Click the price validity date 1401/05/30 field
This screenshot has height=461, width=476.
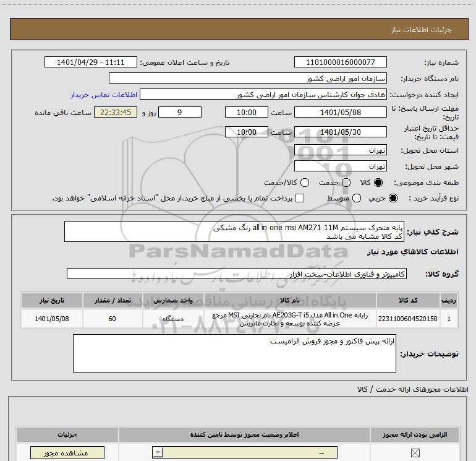tap(340, 132)
